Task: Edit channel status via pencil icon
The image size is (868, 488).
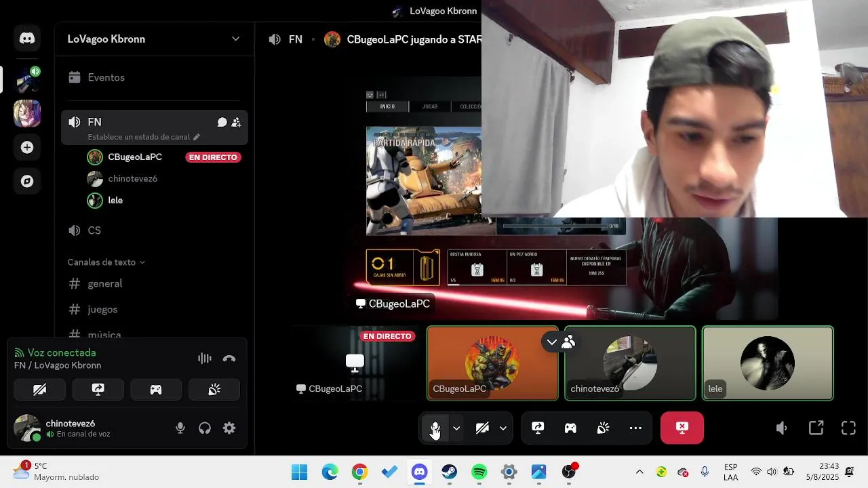Action: click(x=197, y=137)
